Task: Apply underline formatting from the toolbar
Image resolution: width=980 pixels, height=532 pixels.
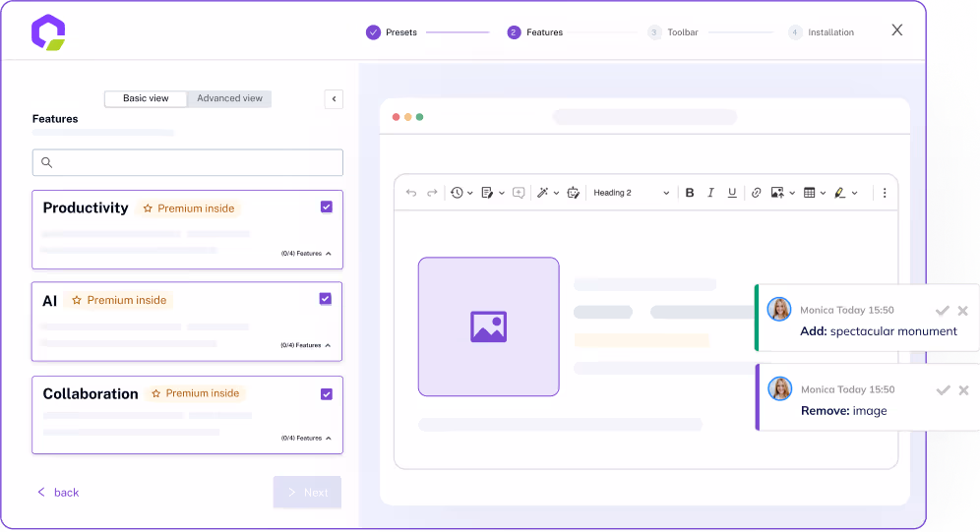Action: [x=732, y=193]
